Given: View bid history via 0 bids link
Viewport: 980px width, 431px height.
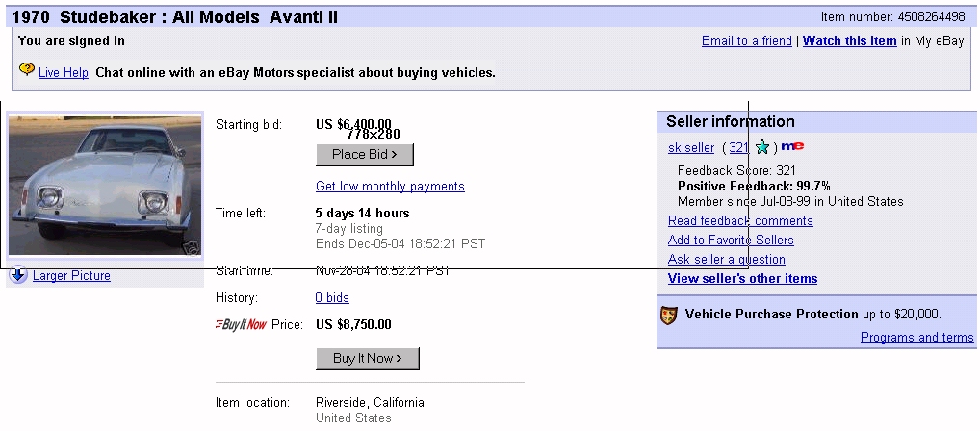Looking at the screenshot, I should [332, 298].
